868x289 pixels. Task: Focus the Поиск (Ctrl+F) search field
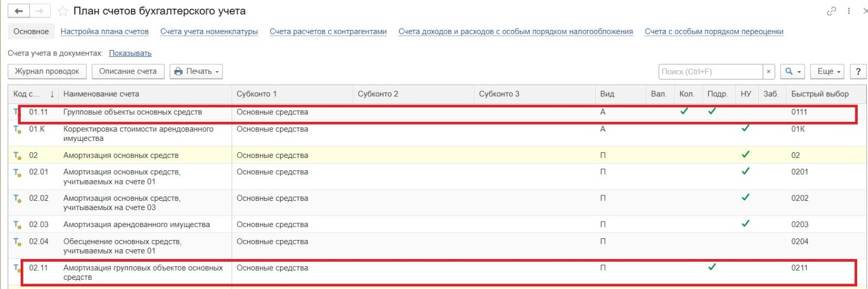710,71
